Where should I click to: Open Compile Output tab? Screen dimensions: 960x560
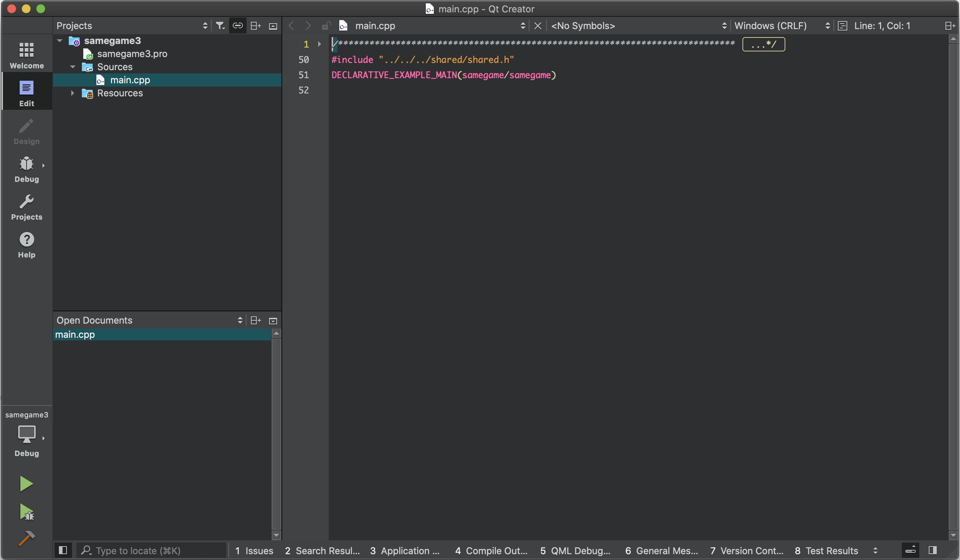[491, 551]
